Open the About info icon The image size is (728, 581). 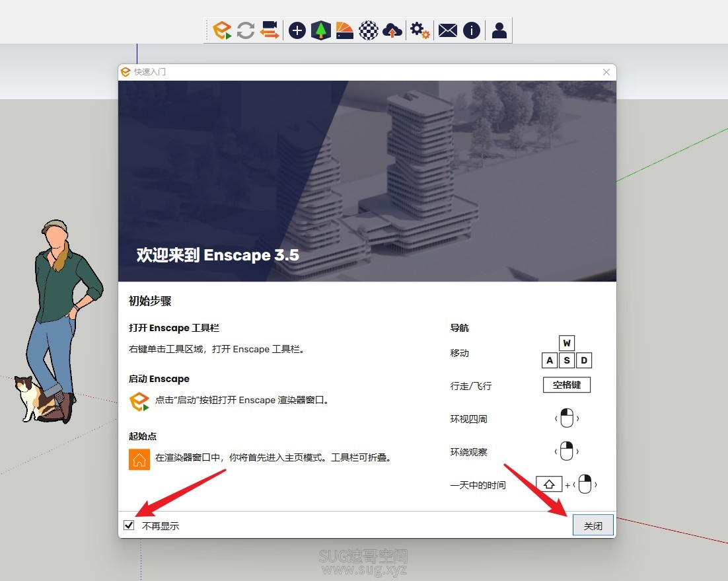[x=472, y=30]
